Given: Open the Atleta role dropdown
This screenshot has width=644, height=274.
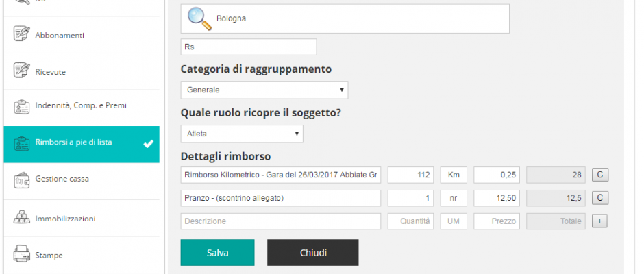Looking at the screenshot, I should [x=242, y=134].
